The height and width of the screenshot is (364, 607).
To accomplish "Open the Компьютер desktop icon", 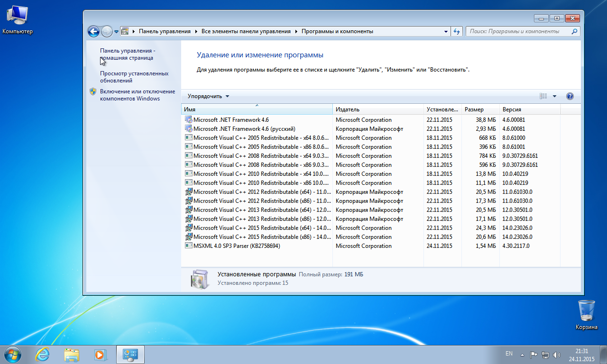I will pos(18,19).
